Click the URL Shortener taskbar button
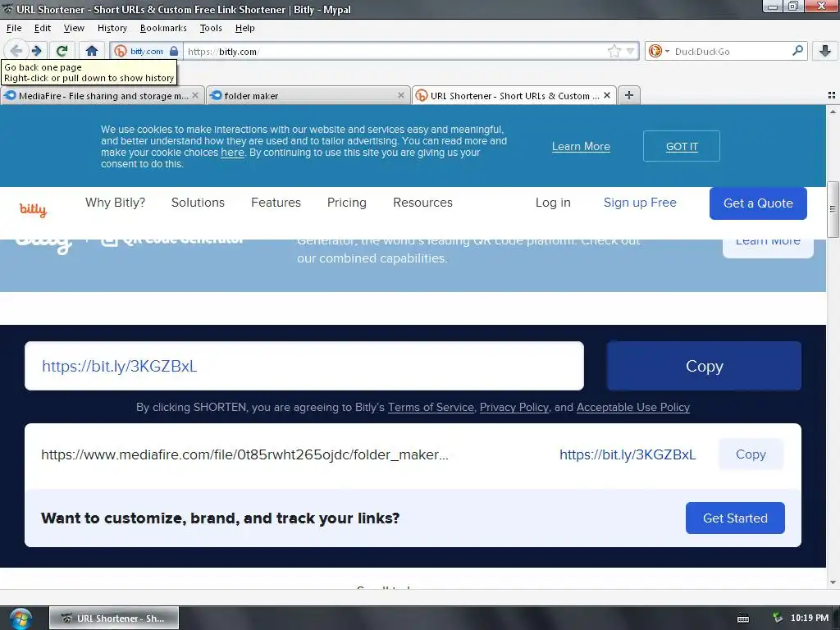This screenshot has width=840, height=630. [113, 619]
